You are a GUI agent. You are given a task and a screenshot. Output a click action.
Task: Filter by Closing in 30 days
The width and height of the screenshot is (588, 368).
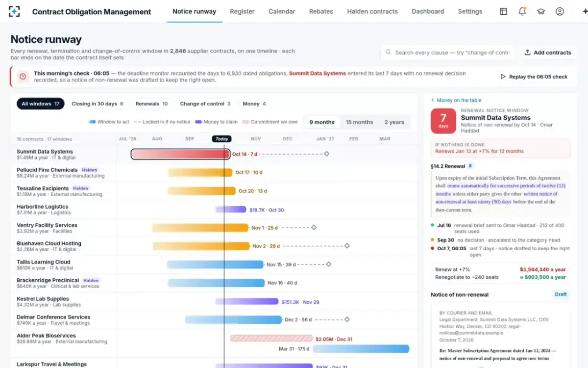(x=98, y=104)
